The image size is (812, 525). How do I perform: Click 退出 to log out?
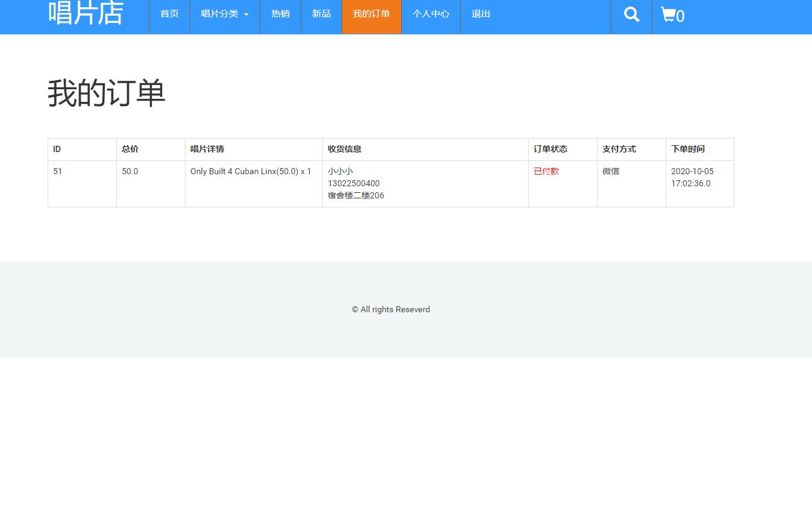coord(480,13)
